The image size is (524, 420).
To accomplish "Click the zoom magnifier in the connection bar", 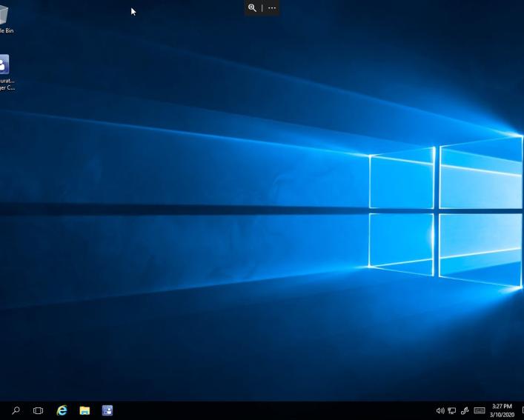I will pos(252,8).
